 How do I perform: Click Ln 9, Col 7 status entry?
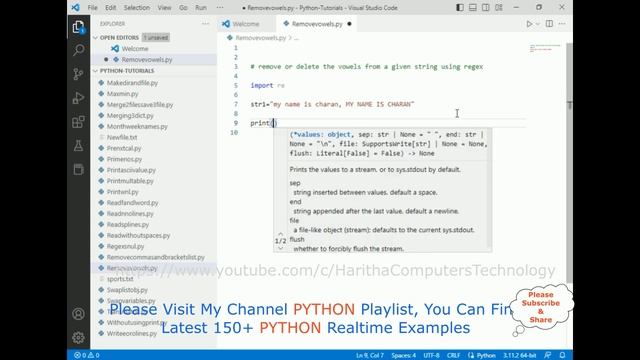[x=370, y=355]
